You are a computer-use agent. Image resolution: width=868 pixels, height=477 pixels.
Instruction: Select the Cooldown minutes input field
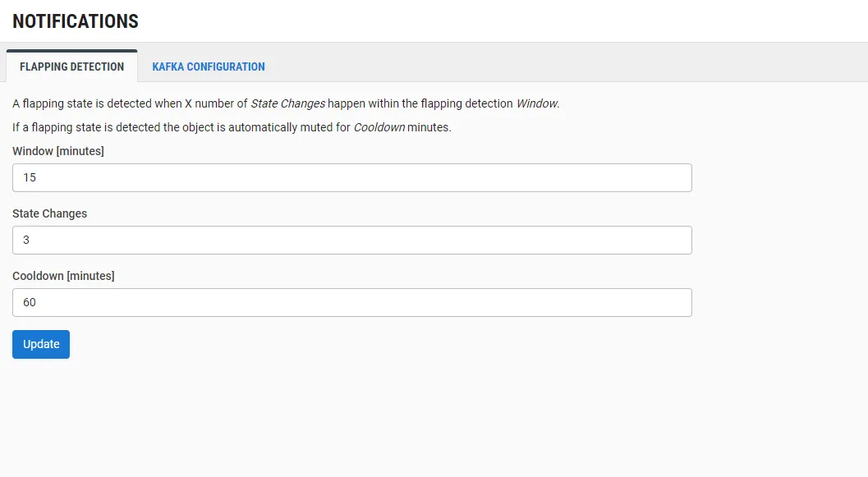pyautogui.click(x=352, y=303)
